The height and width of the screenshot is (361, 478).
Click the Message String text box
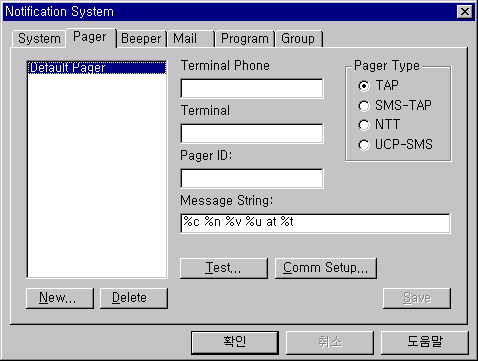pos(315,223)
